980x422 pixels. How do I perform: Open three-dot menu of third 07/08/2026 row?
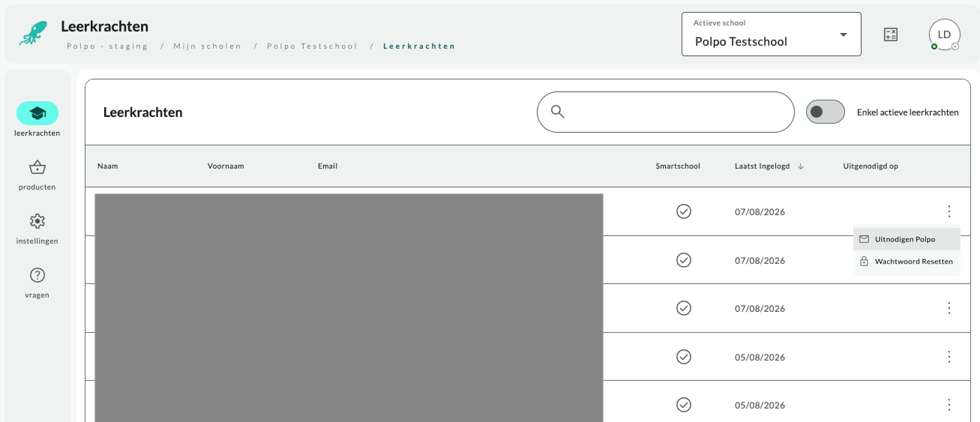(949, 308)
